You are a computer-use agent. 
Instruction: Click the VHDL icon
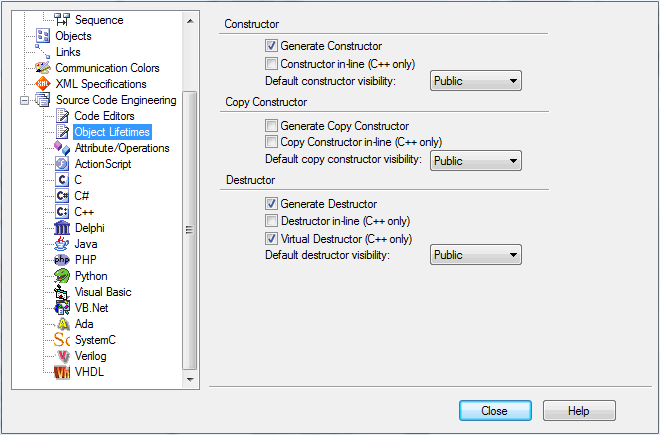coord(62,372)
